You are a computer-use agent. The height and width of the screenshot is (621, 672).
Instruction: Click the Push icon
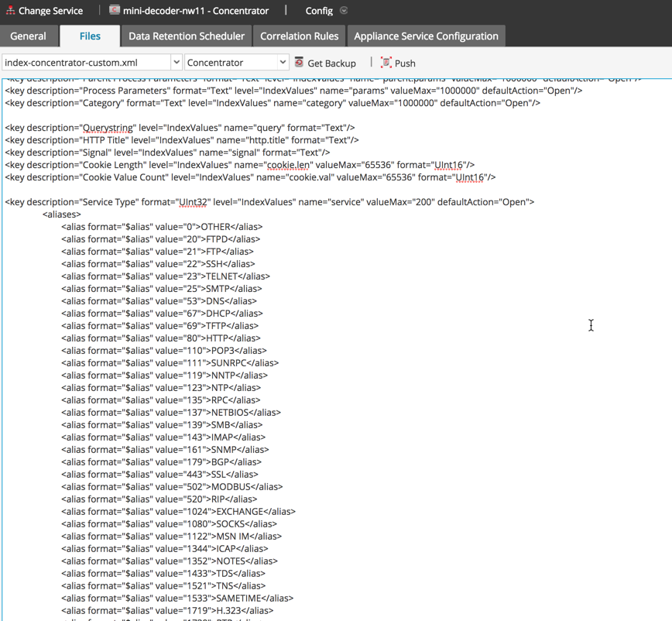[386, 63]
